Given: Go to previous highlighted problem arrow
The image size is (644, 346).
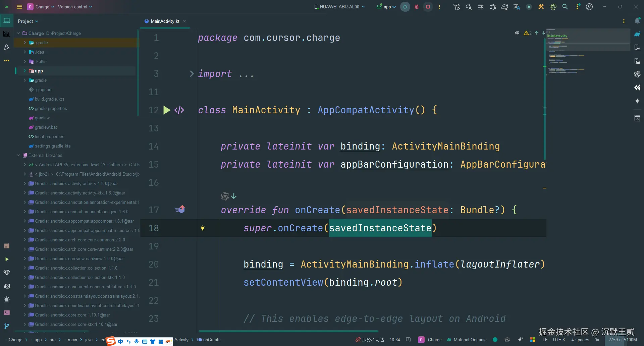Looking at the screenshot, I should pyautogui.click(x=537, y=33).
